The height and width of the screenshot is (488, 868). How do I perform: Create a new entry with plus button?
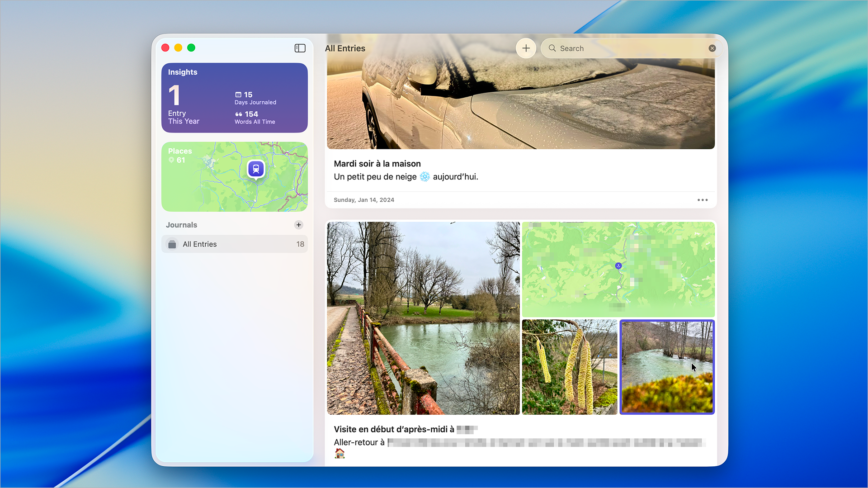(x=526, y=48)
